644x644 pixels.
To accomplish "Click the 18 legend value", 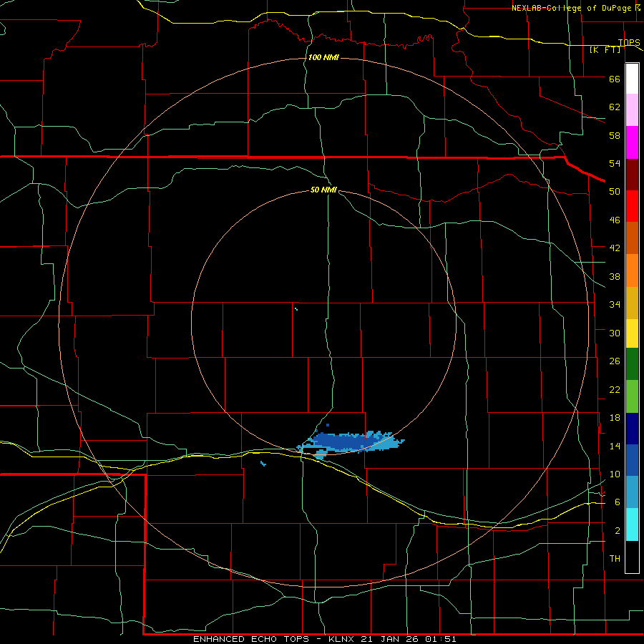I will 615,418.
